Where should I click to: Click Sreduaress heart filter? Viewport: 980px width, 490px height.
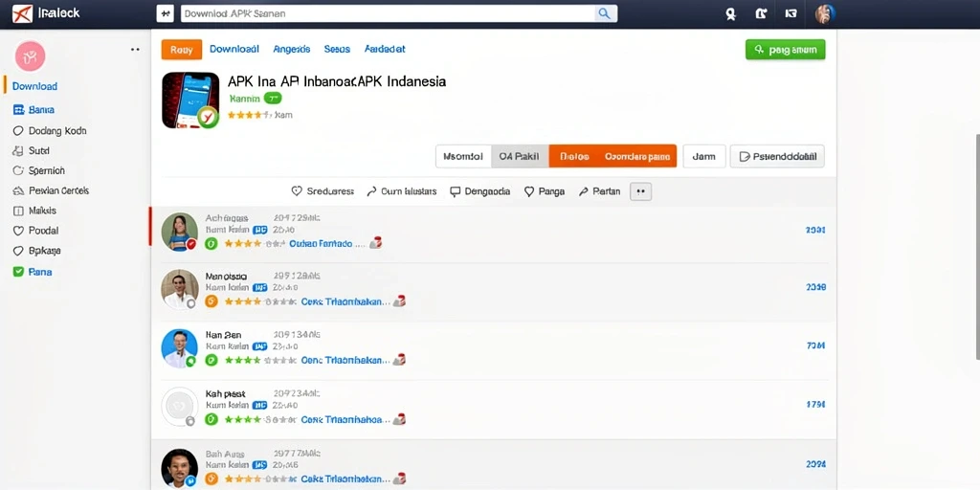[x=323, y=191]
